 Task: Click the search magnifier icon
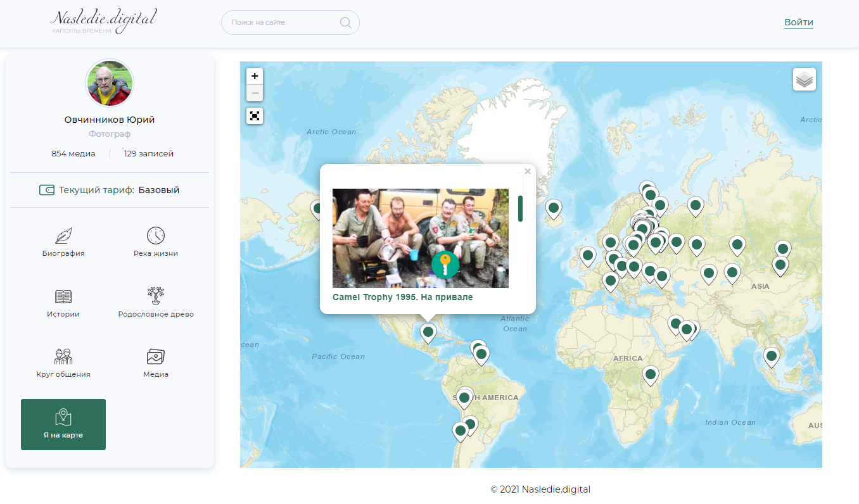point(346,23)
